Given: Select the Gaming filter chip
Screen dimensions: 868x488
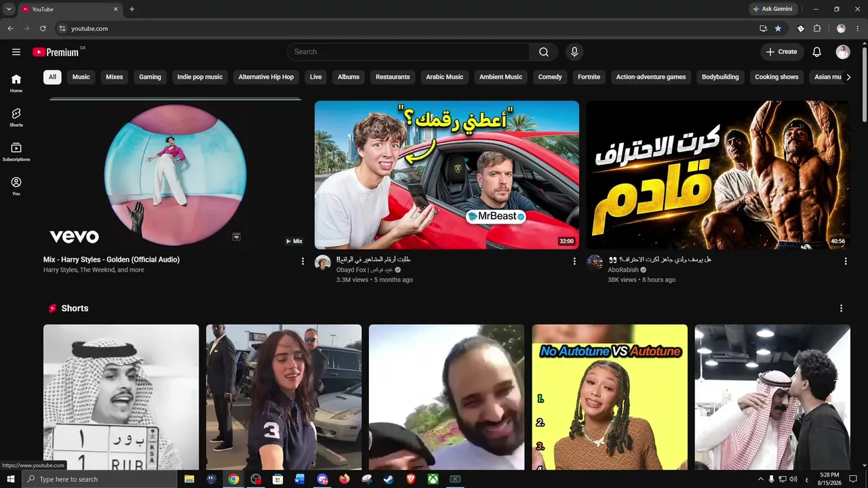Looking at the screenshot, I should click(150, 77).
